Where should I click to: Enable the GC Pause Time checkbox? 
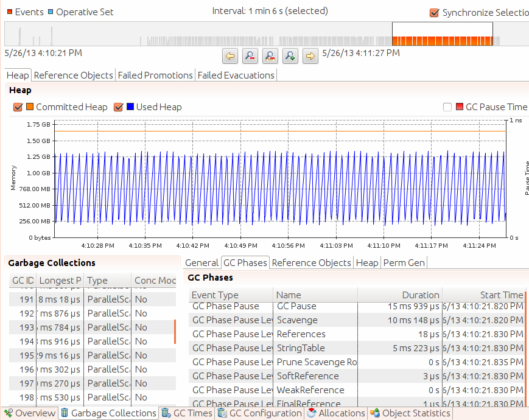click(x=447, y=107)
